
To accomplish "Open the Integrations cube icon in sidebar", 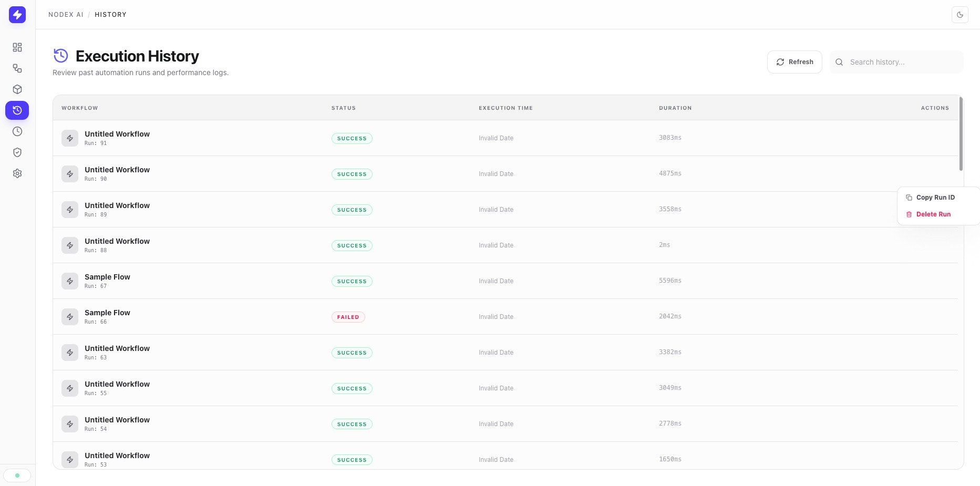I will (x=17, y=89).
